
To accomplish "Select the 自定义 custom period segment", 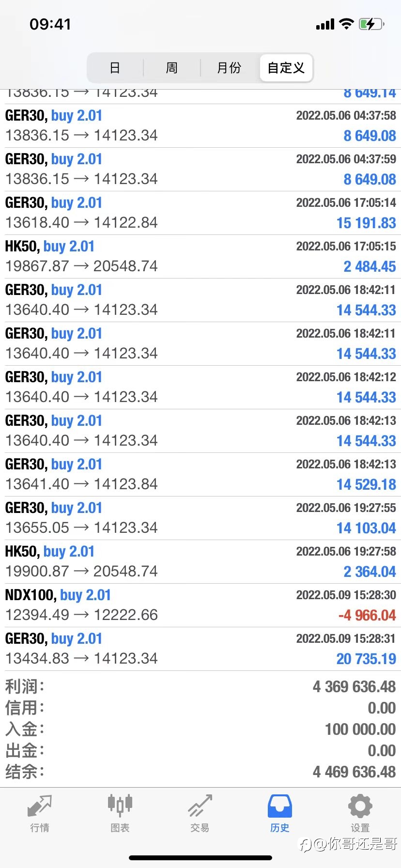I will click(286, 68).
